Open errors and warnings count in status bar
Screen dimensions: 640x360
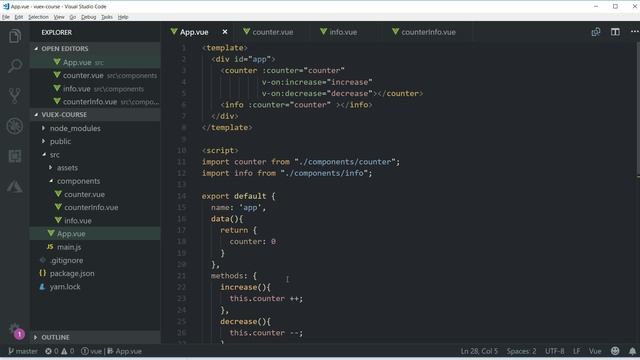point(60,351)
